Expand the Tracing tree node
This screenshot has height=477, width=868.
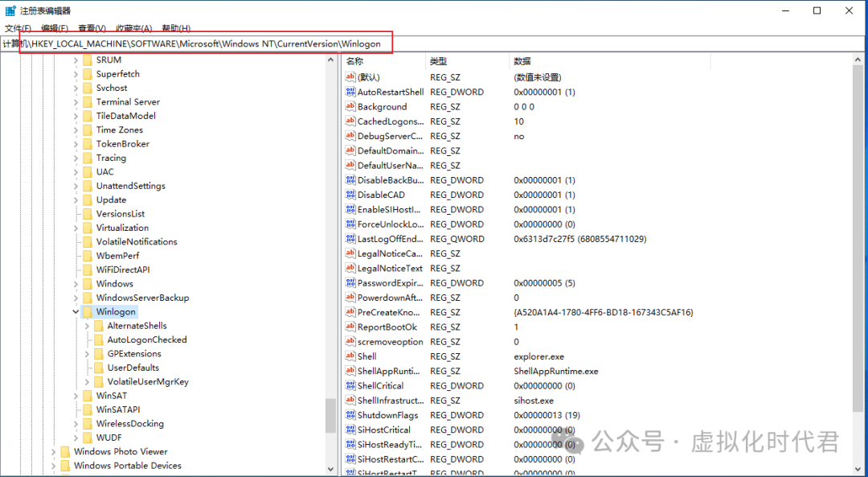click(76, 158)
